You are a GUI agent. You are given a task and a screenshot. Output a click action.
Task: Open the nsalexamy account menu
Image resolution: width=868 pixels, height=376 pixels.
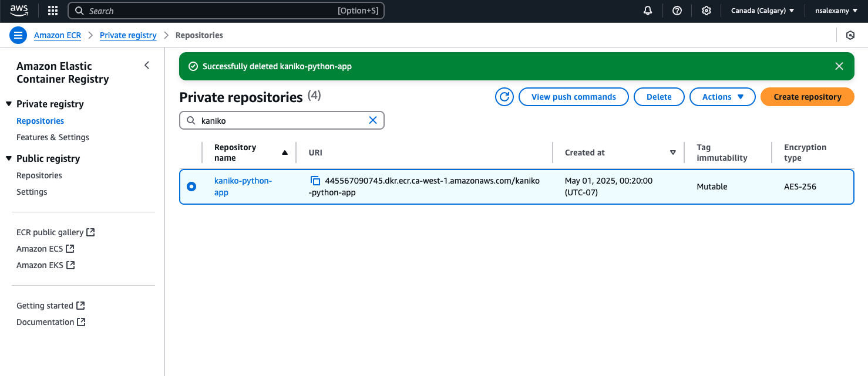tap(836, 11)
